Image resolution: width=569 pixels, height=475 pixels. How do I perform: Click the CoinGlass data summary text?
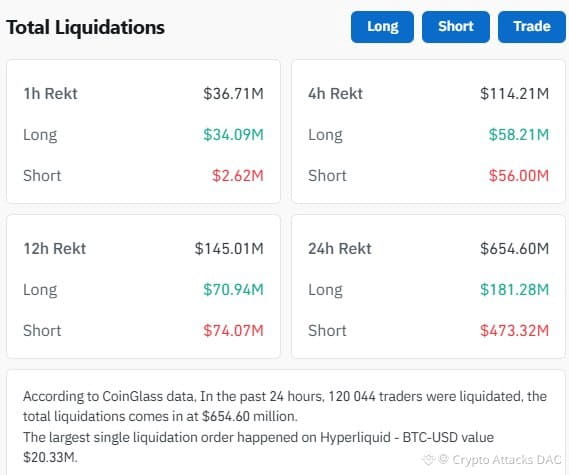[285, 426]
